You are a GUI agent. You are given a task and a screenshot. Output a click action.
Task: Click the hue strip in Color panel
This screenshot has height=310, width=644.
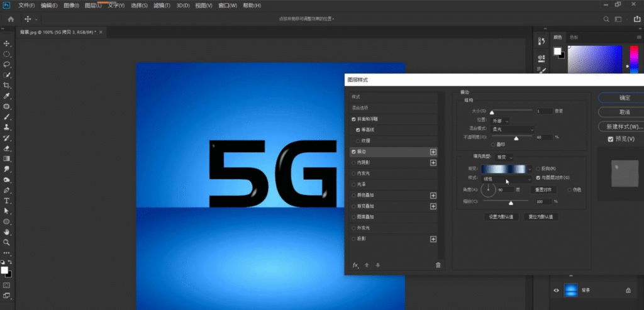pos(635,60)
